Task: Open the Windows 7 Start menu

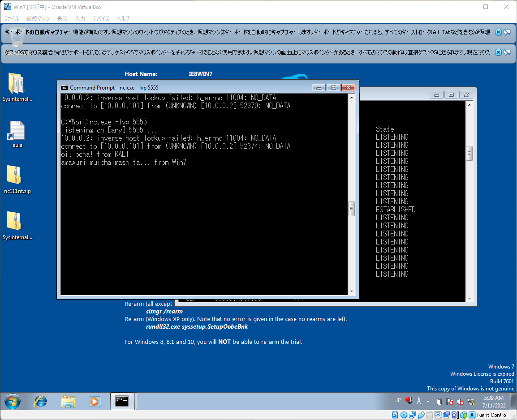Action: [x=13, y=401]
